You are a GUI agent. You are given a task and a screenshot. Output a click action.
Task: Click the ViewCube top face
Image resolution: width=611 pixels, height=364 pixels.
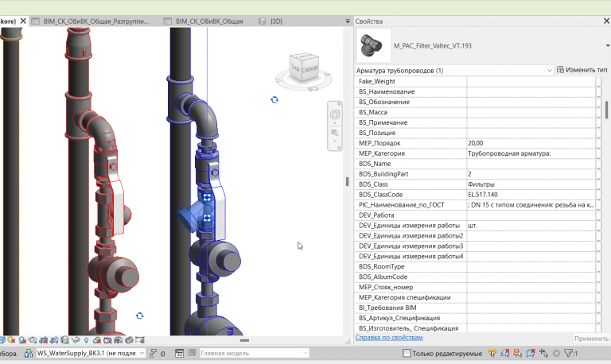pos(305,56)
